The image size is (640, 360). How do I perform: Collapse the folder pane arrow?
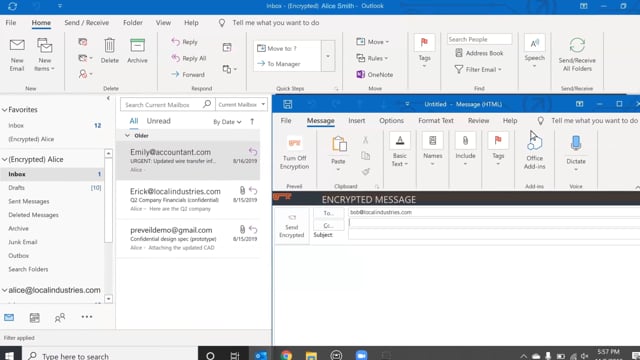(x=108, y=98)
